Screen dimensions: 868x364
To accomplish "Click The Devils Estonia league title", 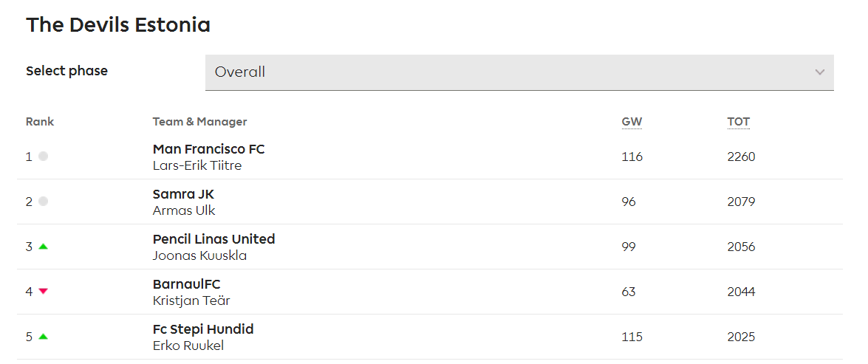I will point(118,25).
